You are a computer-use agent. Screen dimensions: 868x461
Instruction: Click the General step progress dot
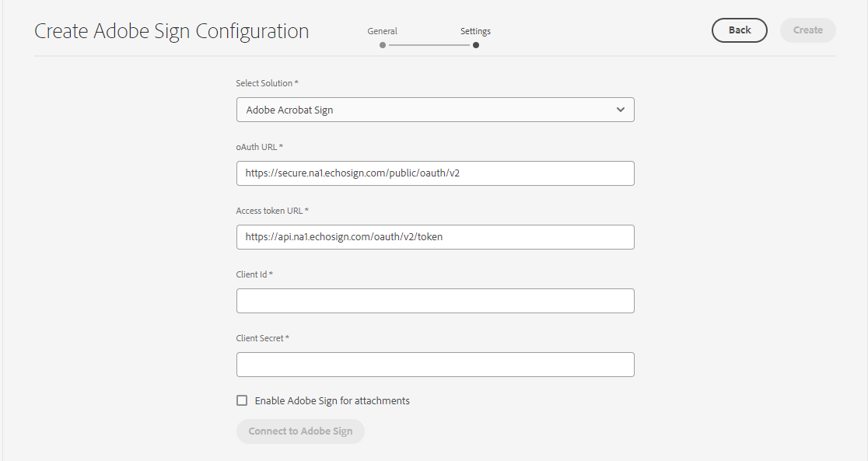[x=382, y=45]
